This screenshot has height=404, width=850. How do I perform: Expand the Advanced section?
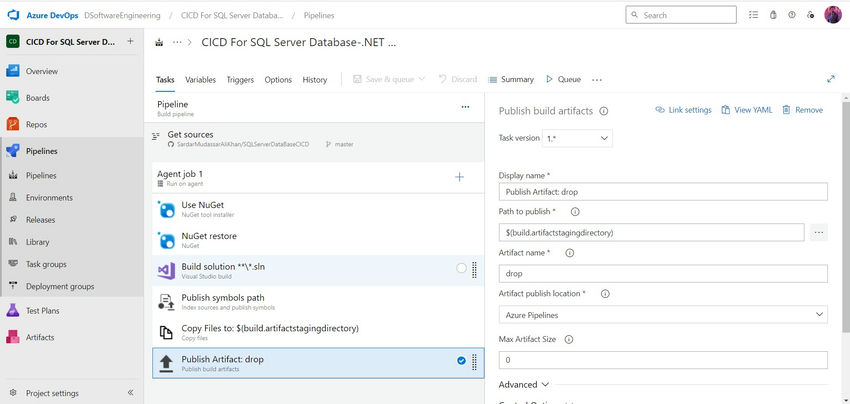click(x=524, y=384)
